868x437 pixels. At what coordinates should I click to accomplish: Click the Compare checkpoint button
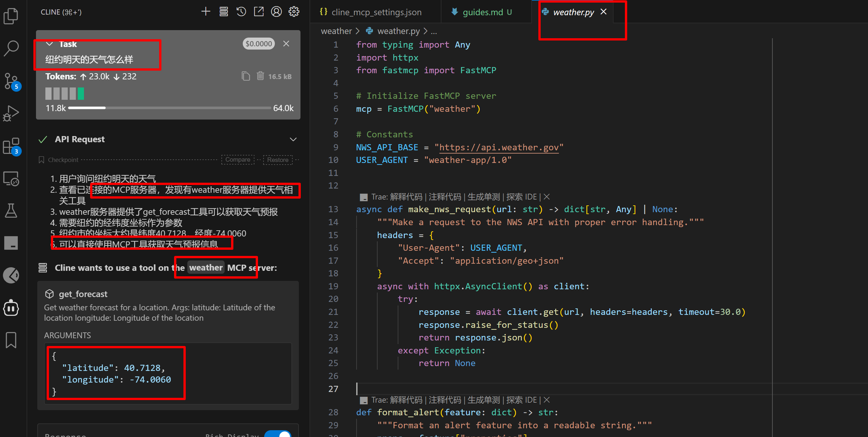point(238,160)
